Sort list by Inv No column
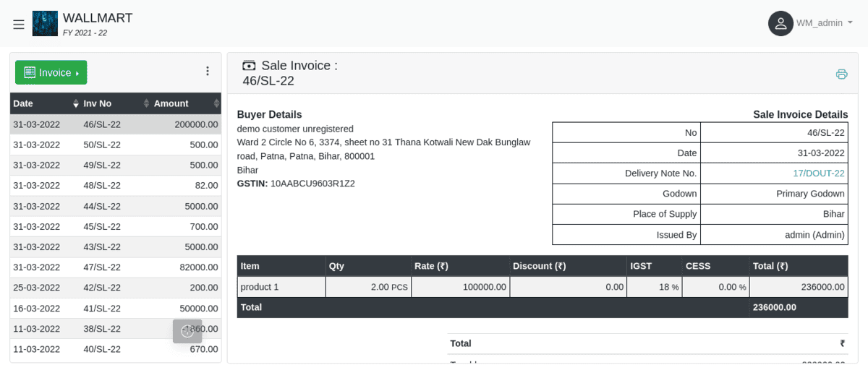The height and width of the screenshot is (391, 868). [x=115, y=103]
